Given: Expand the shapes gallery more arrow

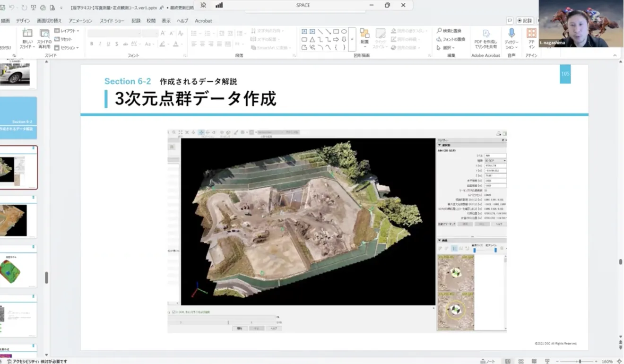Looking at the screenshot, I should coord(352,48).
